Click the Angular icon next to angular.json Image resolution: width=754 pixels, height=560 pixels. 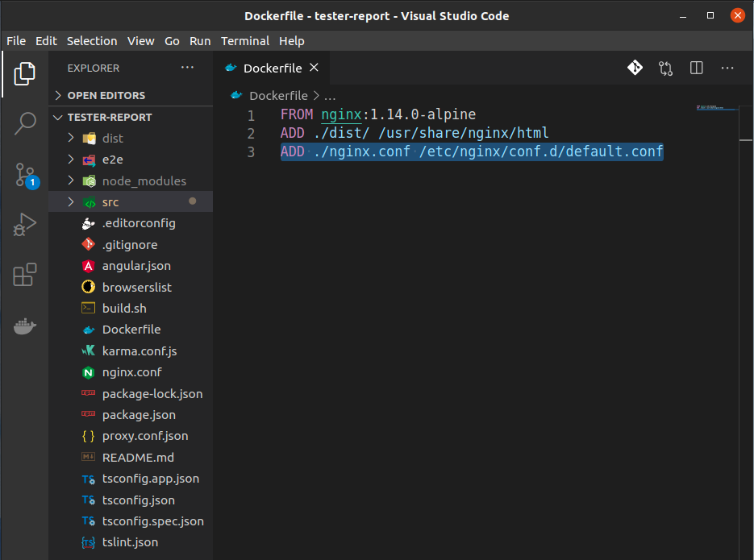88,265
